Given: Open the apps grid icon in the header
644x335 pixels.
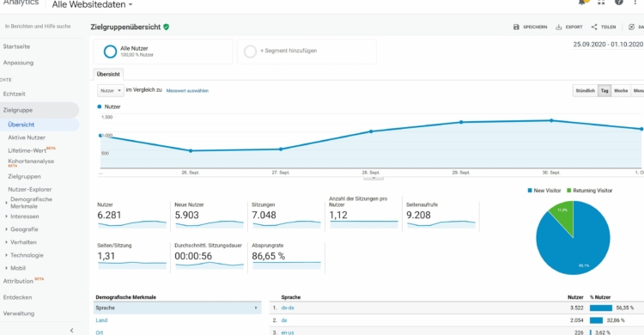Looking at the screenshot, I should point(601,3).
